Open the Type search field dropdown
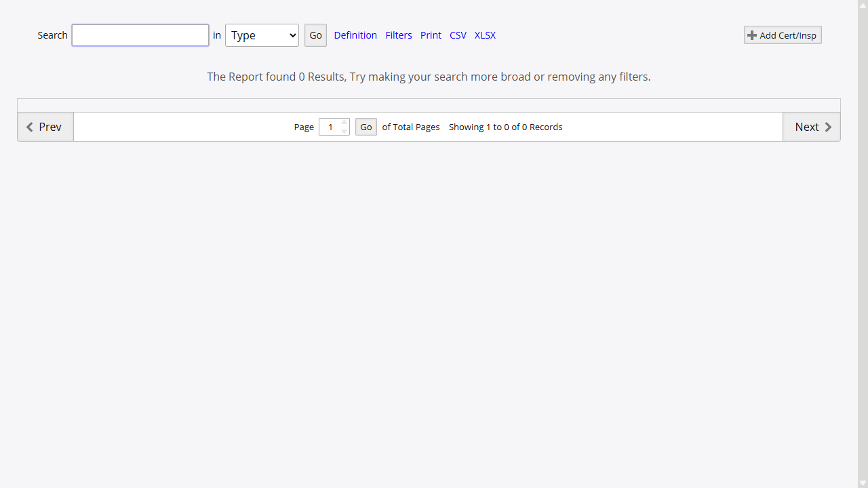 262,35
